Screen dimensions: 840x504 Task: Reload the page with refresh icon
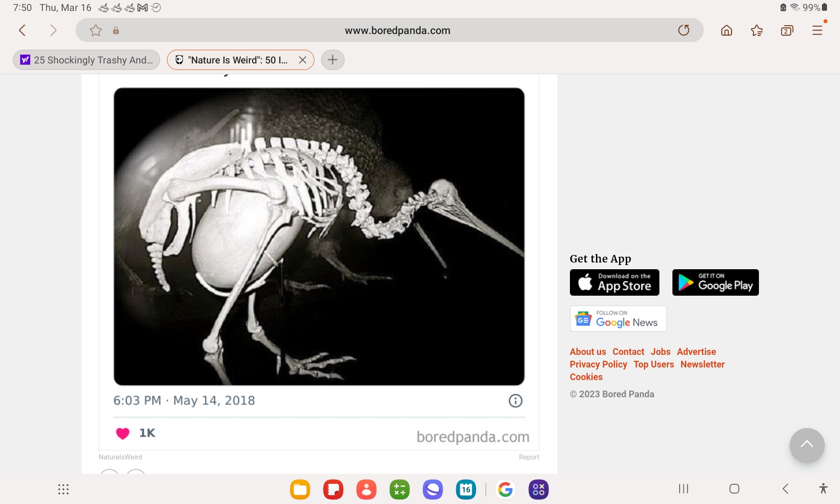(683, 30)
